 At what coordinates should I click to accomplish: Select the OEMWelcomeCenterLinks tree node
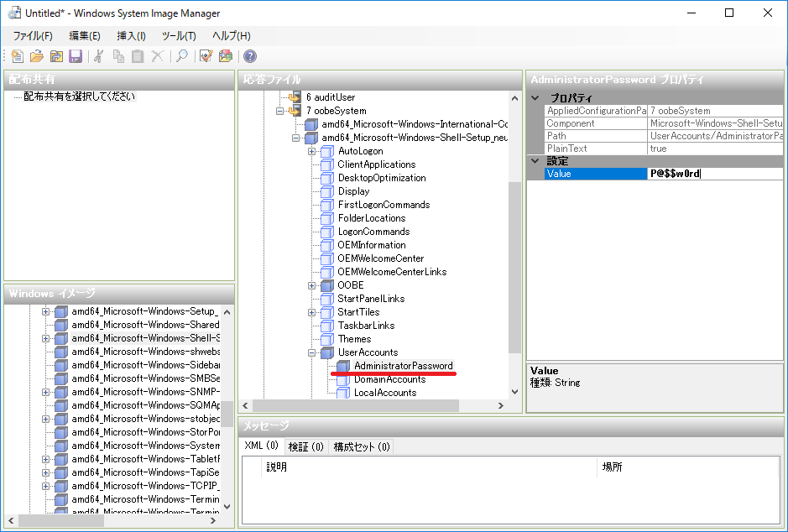pyautogui.click(x=392, y=272)
